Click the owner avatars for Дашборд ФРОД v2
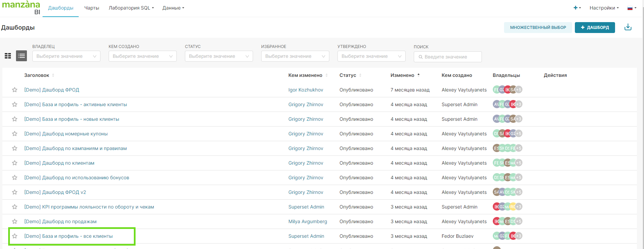The height and width of the screenshot is (249, 644). 507,192
